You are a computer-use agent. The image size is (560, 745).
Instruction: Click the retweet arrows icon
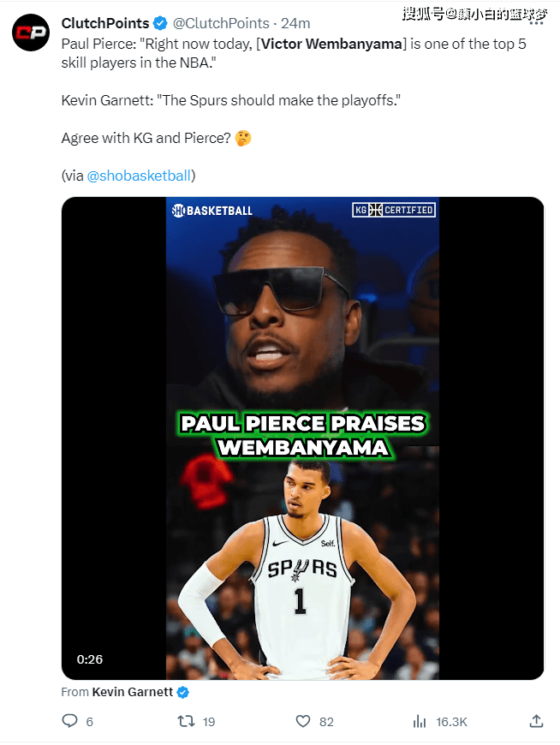click(186, 721)
